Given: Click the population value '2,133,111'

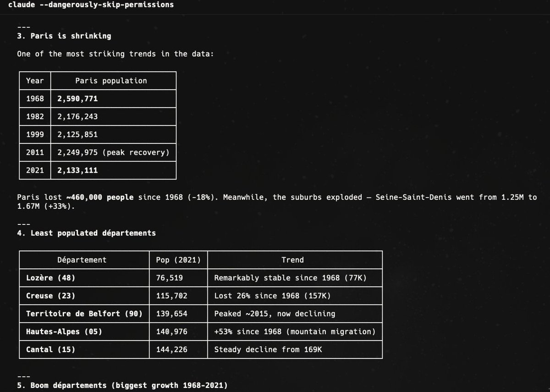Looking at the screenshot, I should point(77,170).
